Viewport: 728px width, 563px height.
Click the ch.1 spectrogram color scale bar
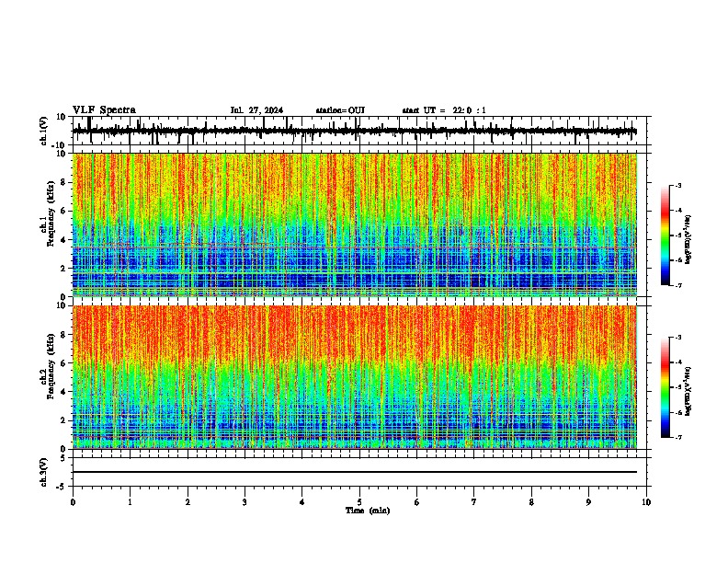[665, 235]
